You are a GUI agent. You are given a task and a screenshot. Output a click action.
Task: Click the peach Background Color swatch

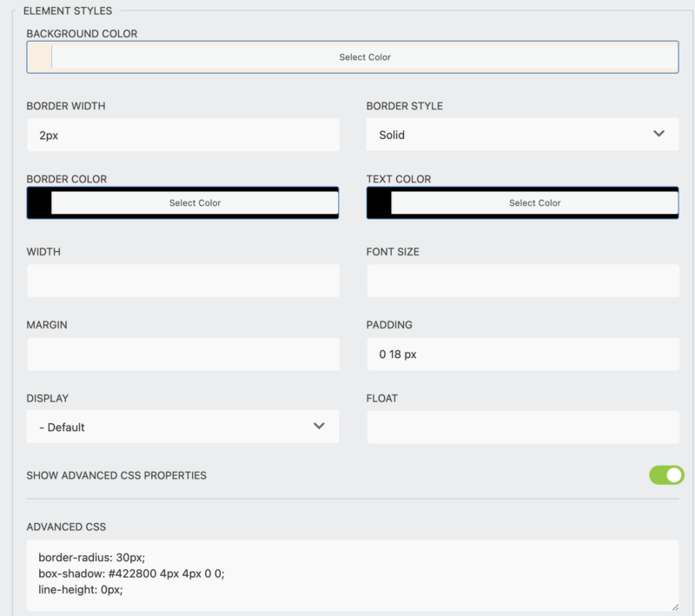point(40,57)
